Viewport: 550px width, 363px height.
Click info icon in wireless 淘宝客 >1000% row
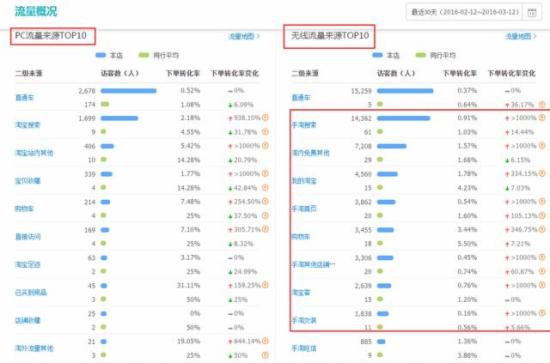[542, 285]
